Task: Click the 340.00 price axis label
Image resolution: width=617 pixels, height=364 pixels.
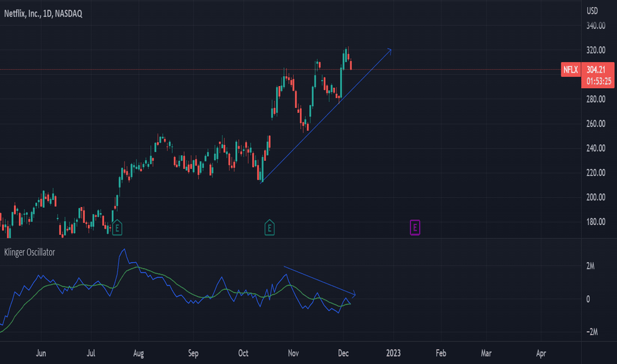Action: click(596, 26)
